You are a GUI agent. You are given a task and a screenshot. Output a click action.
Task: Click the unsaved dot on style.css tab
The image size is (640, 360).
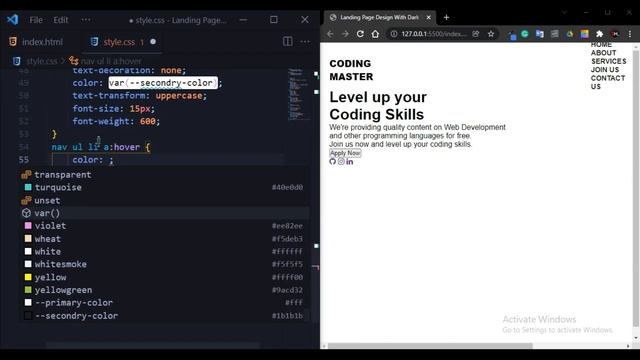(x=153, y=42)
